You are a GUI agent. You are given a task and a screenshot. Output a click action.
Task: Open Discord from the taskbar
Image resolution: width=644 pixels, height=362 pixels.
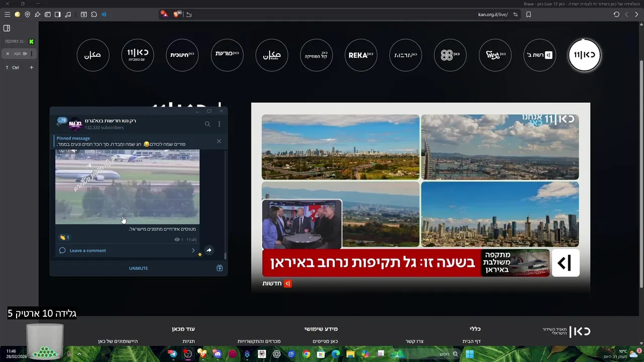click(217, 354)
